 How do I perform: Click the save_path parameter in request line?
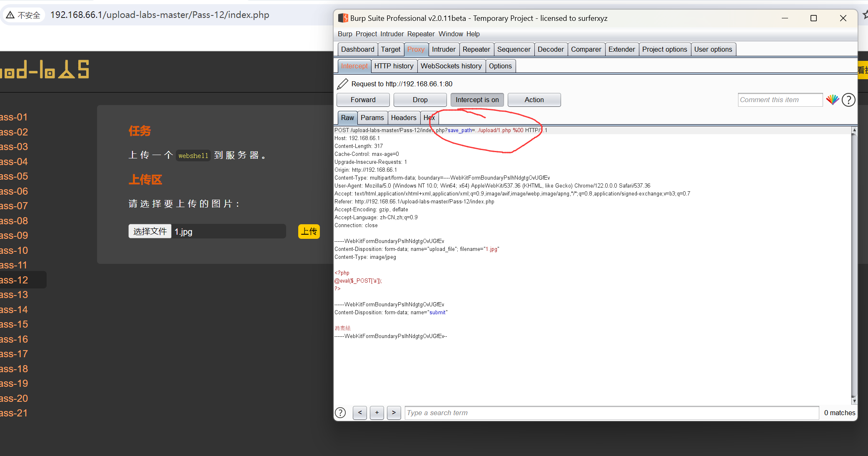[x=460, y=130]
